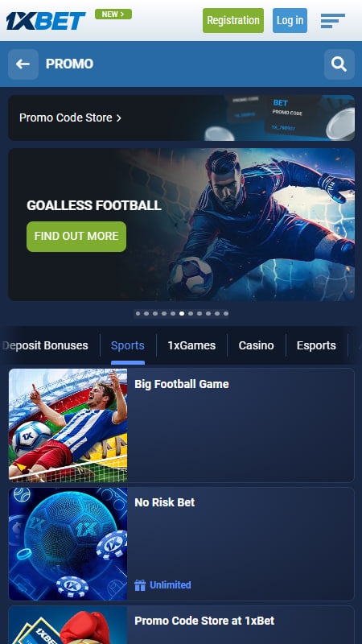
Task: Click the Log in button
Action: (x=290, y=21)
